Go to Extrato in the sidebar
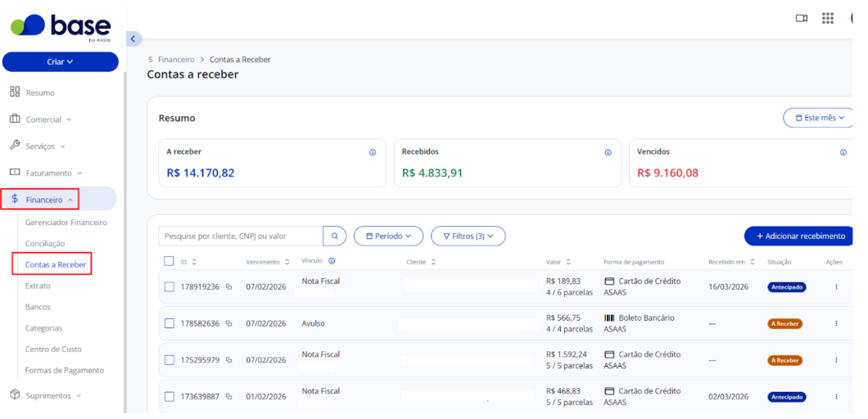The image size is (868, 419). [38, 286]
